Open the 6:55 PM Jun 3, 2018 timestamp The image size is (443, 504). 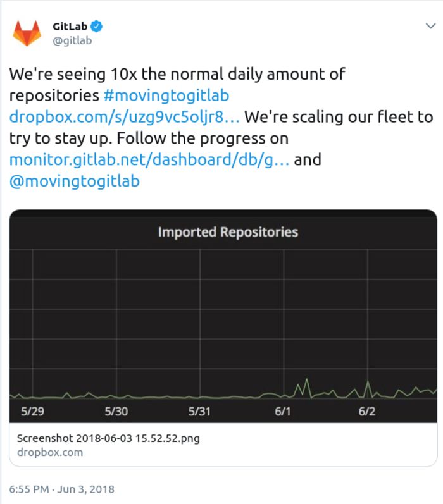point(62,489)
